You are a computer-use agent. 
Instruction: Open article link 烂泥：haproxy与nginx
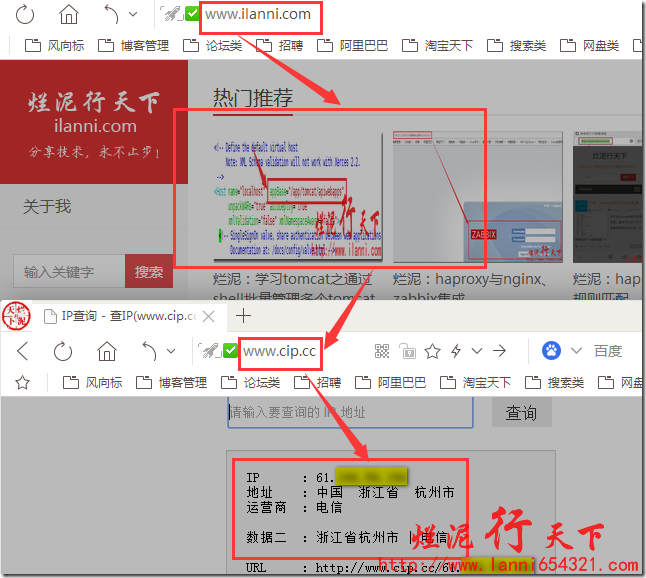pos(469,280)
